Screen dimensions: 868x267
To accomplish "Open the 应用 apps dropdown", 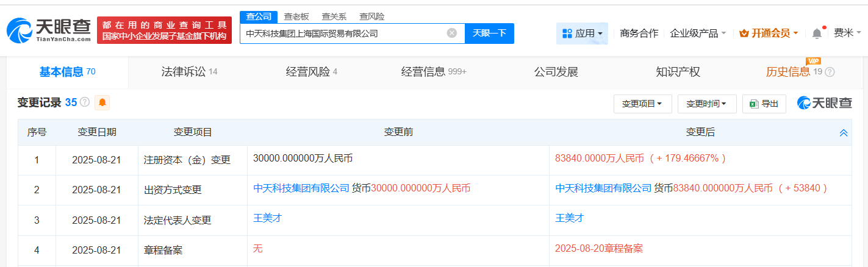I will point(582,33).
